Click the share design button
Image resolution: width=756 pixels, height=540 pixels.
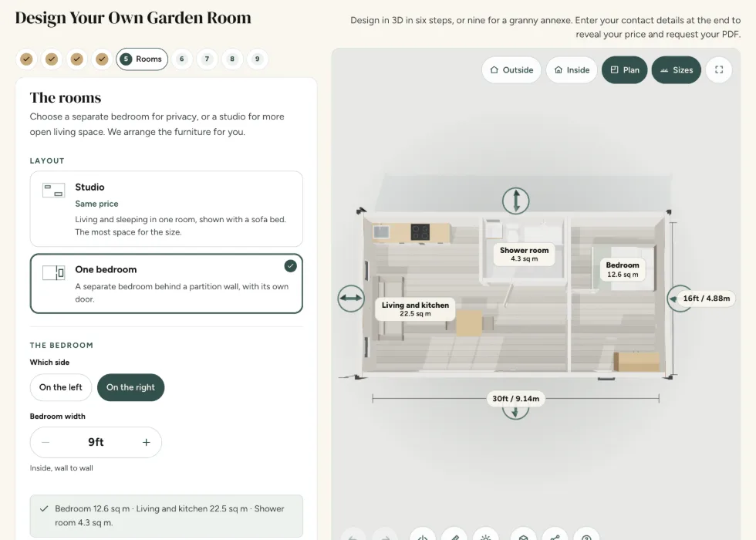coord(555,535)
